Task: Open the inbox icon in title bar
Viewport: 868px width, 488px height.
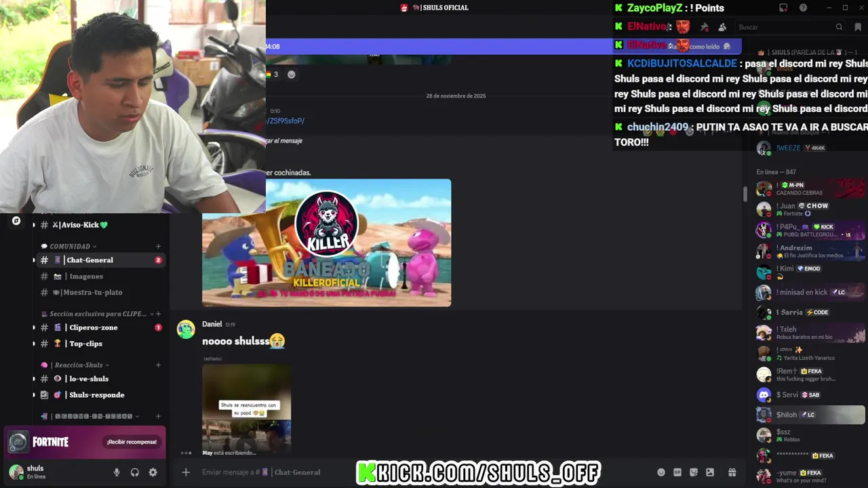Action: coord(783,7)
